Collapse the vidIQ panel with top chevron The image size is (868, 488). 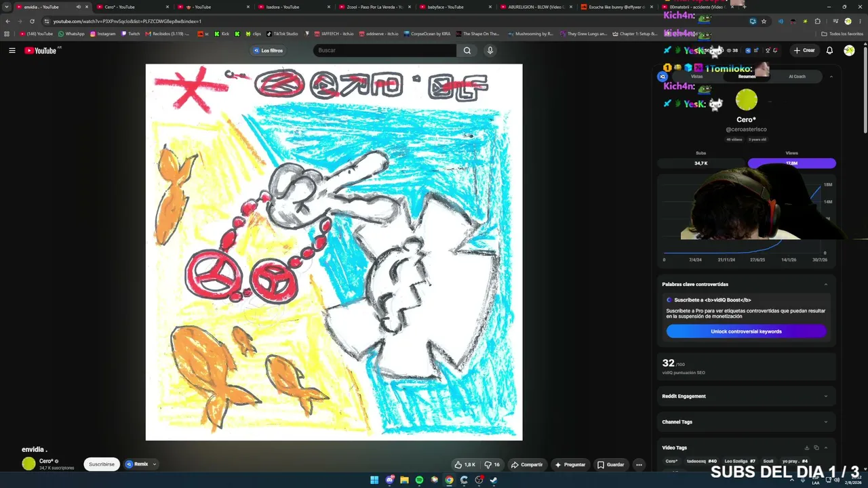tap(831, 77)
